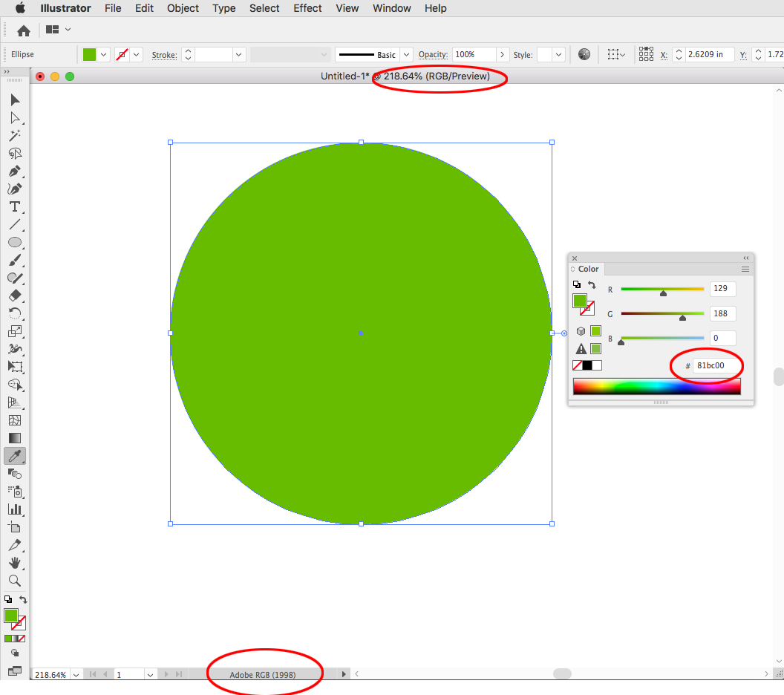Open the zoom level dropdown at bottom left
Screen dimensions: 784x695
76,674
